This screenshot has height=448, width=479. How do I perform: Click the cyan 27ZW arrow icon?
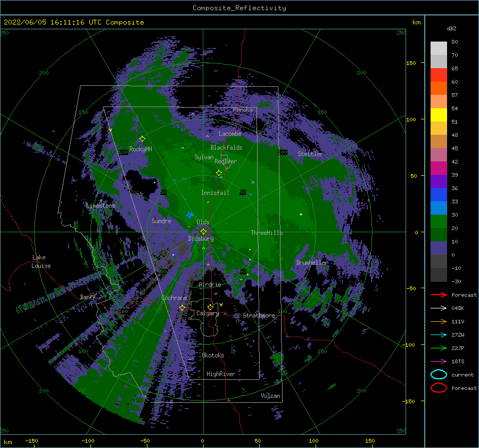[x=439, y=335]
